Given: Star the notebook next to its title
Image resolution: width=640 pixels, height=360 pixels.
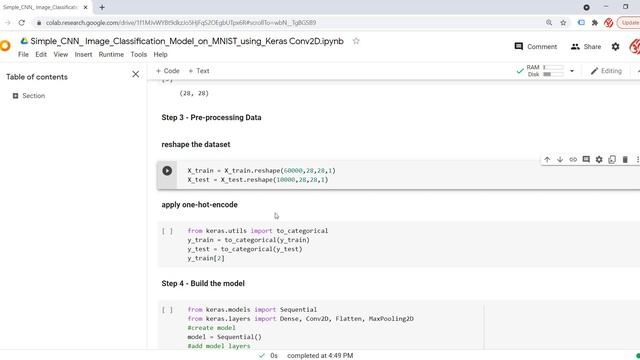Looking at the screenshot, I should [x=356, y=41].
